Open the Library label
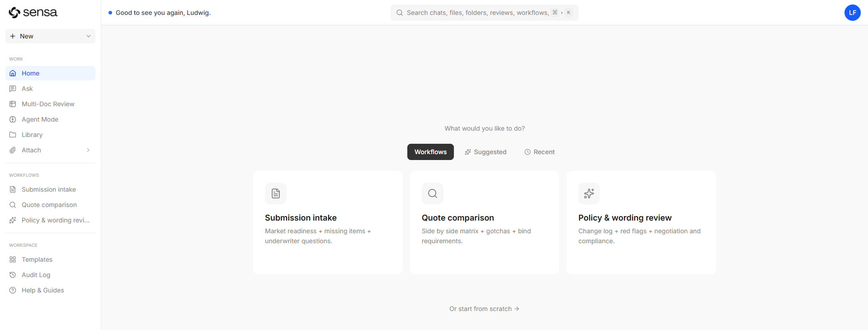This screenshot has height=330, width=868. tap(32, 135)
